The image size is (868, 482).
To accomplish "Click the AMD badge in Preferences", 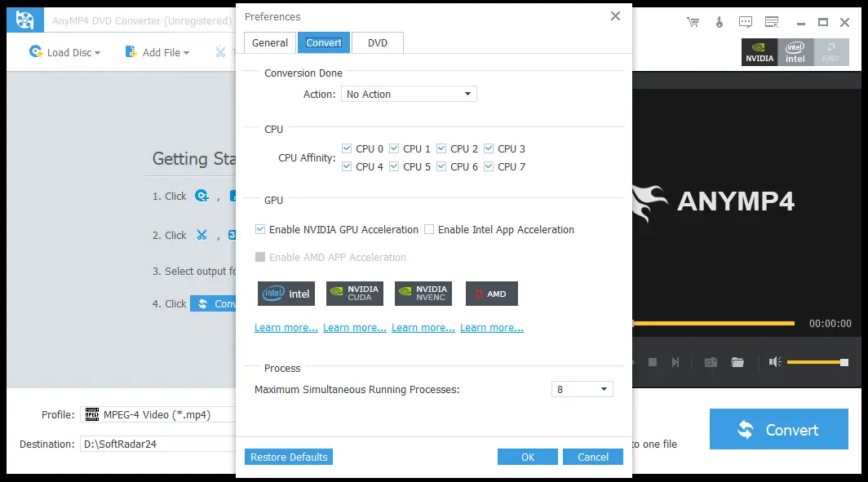I will point(492,294).
